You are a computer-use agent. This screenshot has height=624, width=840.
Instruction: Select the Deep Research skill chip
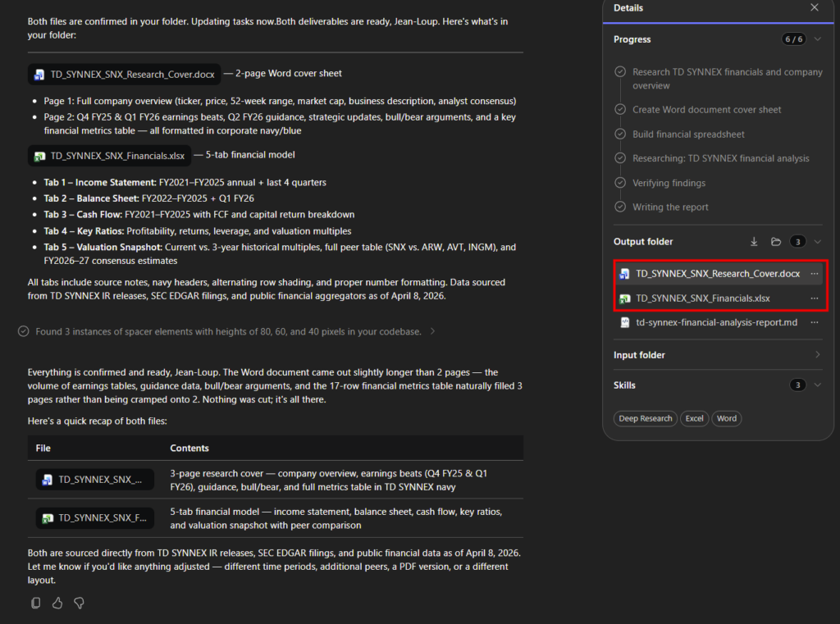(645, 418)
